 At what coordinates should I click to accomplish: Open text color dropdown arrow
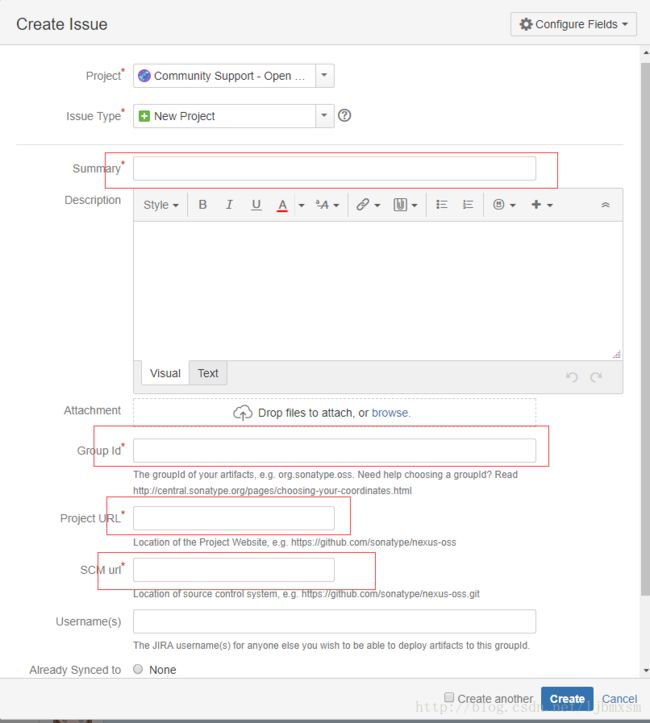(x=301, y=205)
